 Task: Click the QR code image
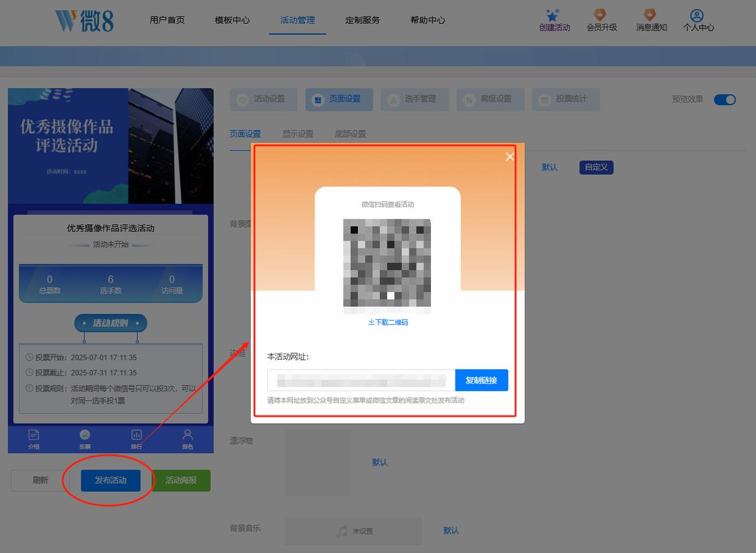click(x=387, y=266)
